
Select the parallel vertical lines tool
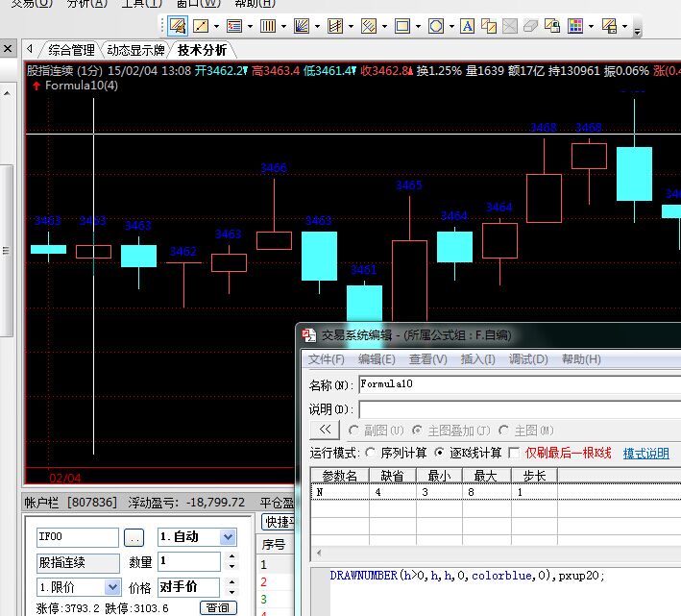pos(268,26)
